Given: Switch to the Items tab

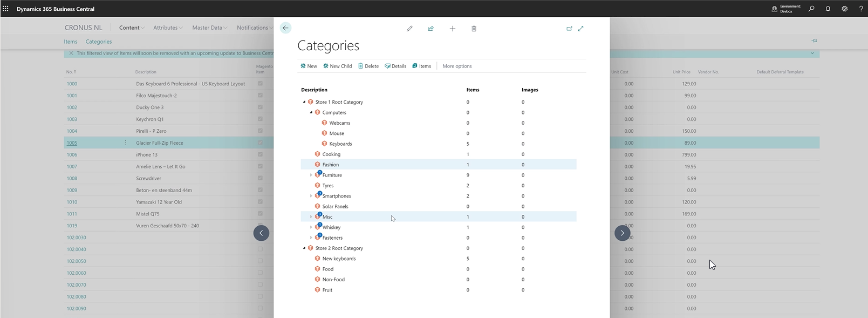Looking at the screenshot, I should [x=71, y=42].
